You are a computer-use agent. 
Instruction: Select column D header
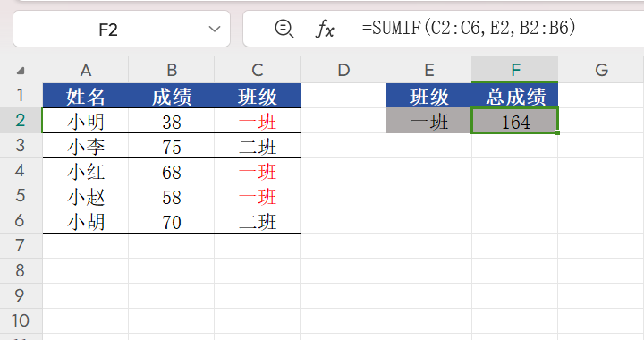pyautogui.click(x=343, y=70)
